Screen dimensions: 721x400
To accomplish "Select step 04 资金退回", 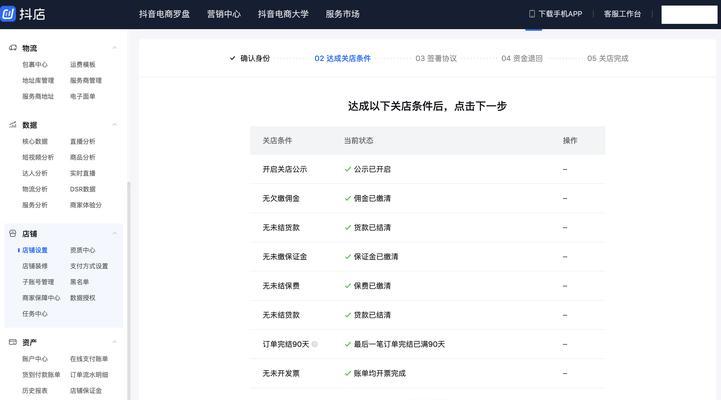I will point(522,58).
